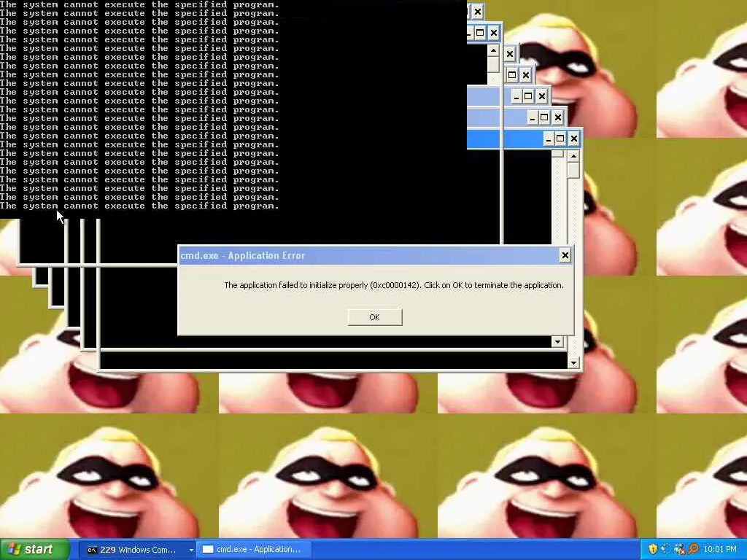
Task: Open the Windows XP start menu
Action: point(34,550)
